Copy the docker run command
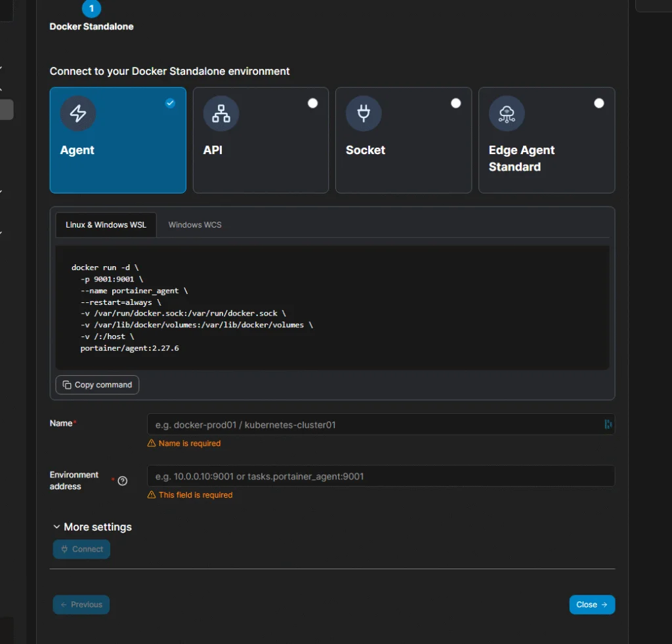The image size is (672, 644). coord(97,385)
